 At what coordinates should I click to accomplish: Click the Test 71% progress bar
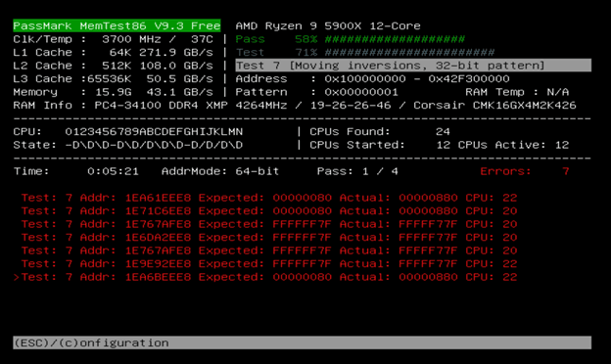click(x=365, y=52)
